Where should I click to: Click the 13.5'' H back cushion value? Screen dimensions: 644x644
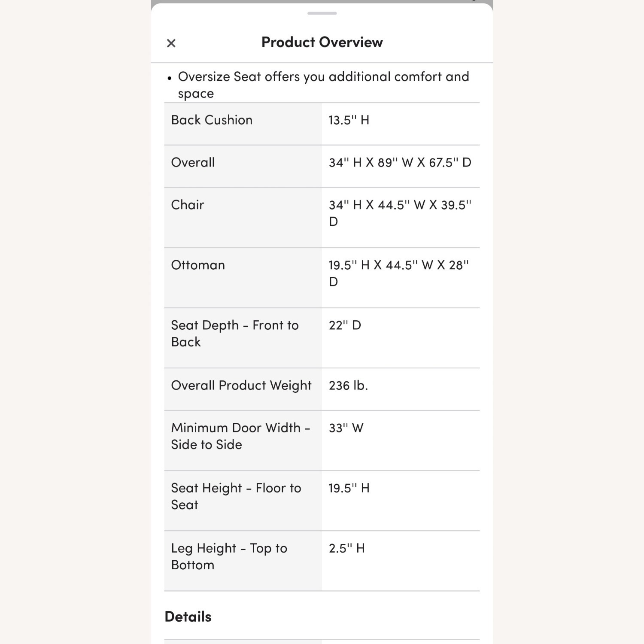[349, 120]
